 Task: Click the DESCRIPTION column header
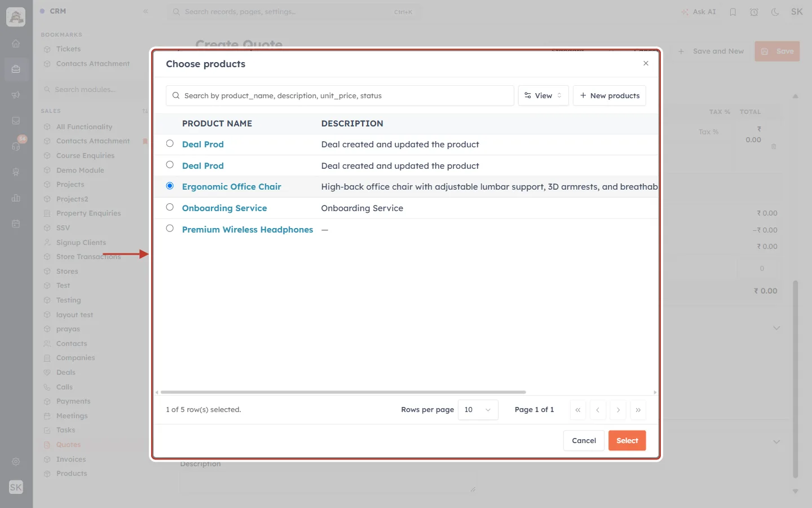click(x=352, y=124)
